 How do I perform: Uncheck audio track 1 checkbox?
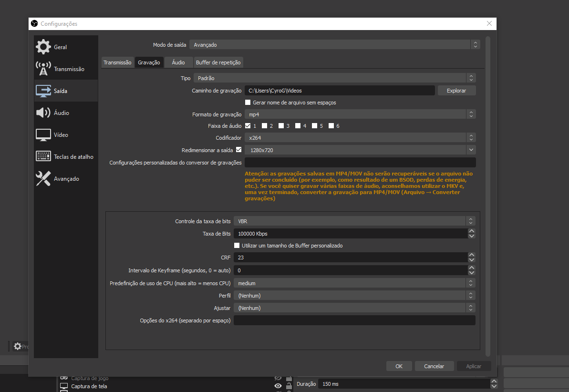[248, 125]
